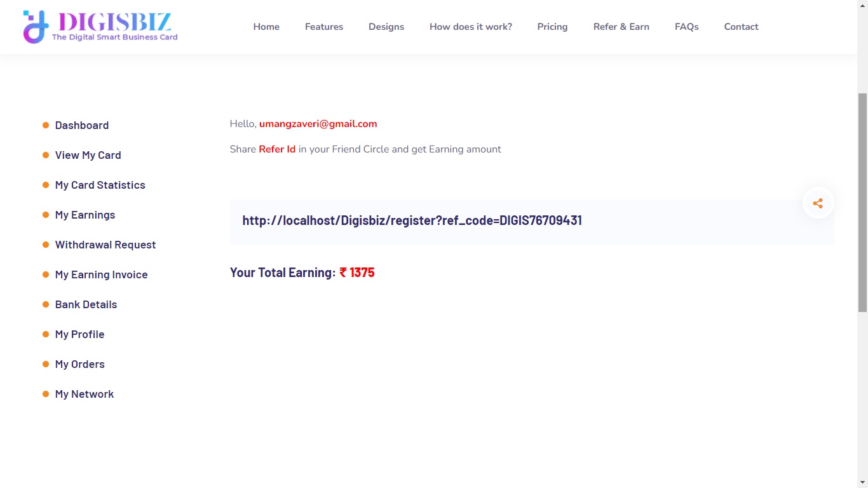Open the Pricing page
Image resolution: width=868 pixels, height=488 pixels.
point(552,27)
